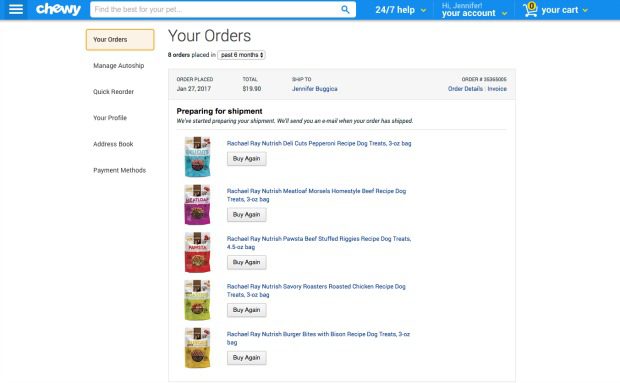Expand the your account dropdown
Image resolution: width=620 pixels, height=383 pixels.
[474, 10]
